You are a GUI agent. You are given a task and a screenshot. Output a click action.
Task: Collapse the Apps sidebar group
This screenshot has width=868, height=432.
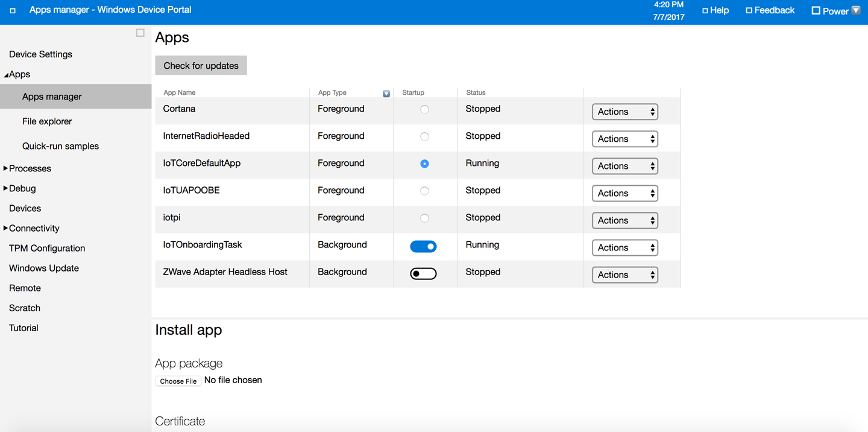point(7,75)
